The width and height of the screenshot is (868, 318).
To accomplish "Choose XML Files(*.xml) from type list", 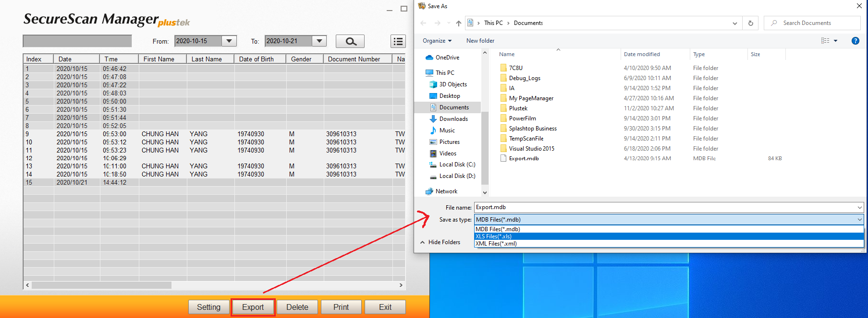I will click(496, 244).
